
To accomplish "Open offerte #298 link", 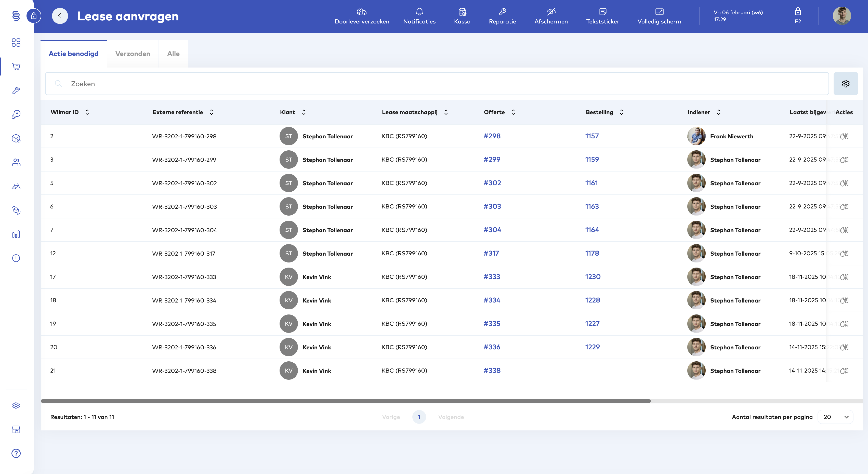I will point(492,136).
